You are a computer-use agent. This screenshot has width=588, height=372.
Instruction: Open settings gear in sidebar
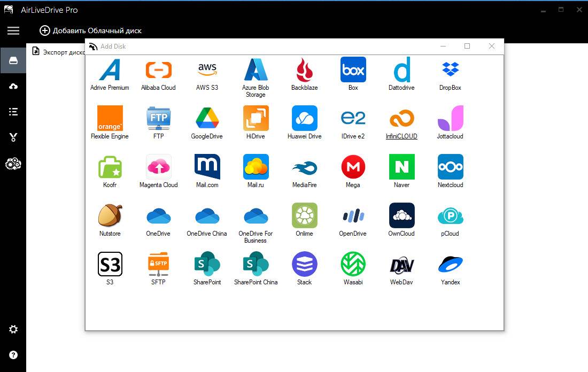(x=13, y=329)
